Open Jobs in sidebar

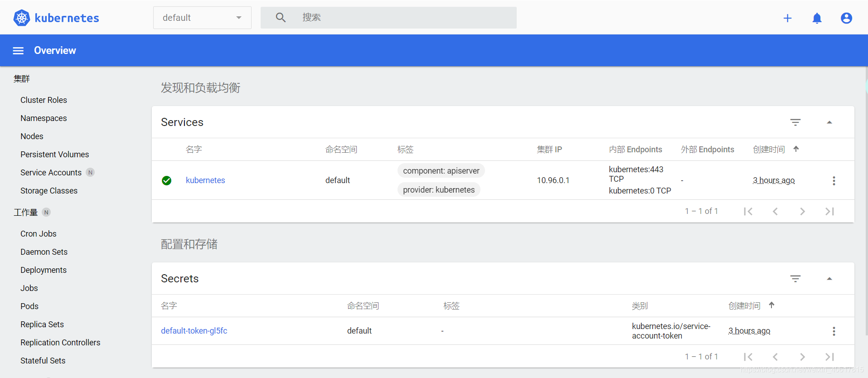pyautogui.click(x=29, y=288)
